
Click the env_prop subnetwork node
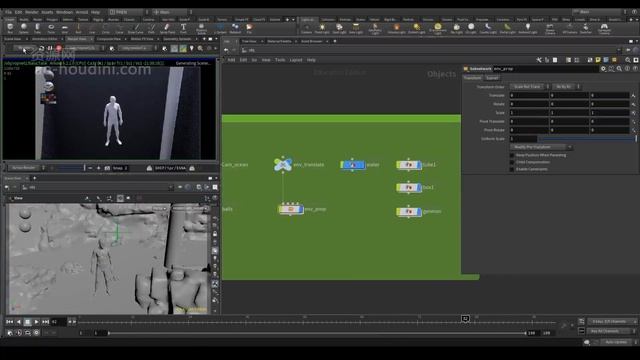pos(291,209)
